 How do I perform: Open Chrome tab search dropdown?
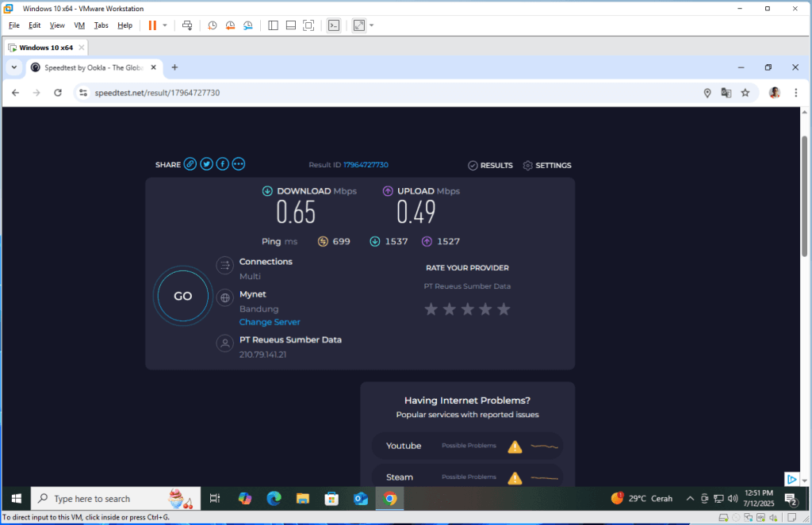pos(14,67)
